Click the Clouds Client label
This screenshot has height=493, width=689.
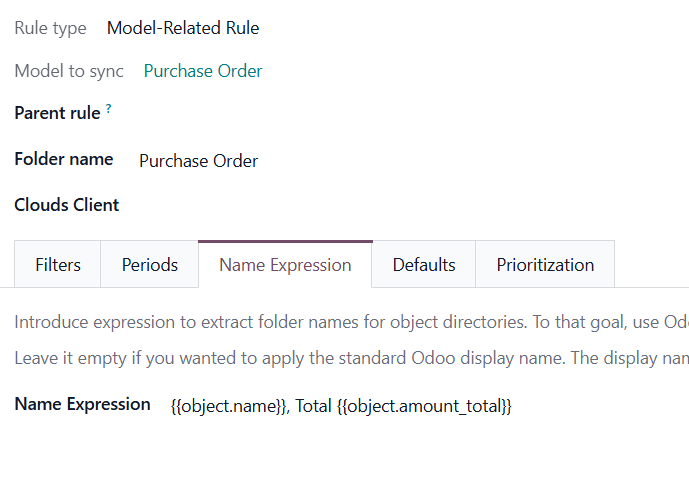click(66, 205)
